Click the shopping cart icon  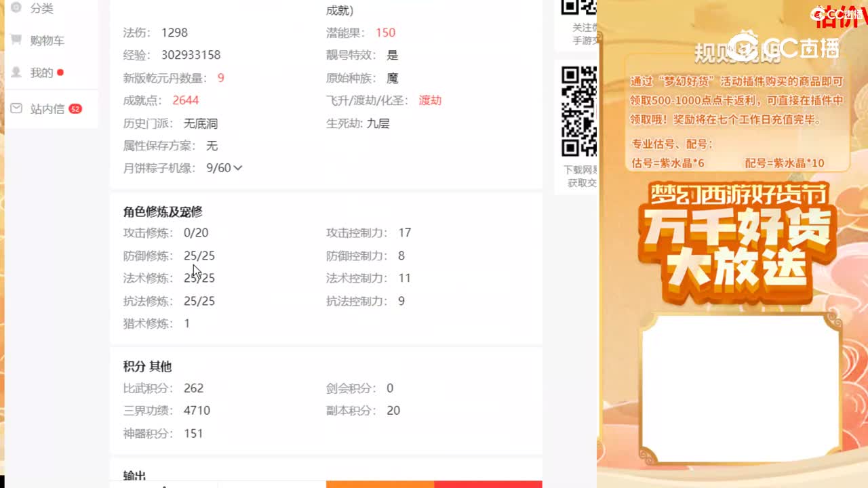pyautogui.click(x=16, y=40)
